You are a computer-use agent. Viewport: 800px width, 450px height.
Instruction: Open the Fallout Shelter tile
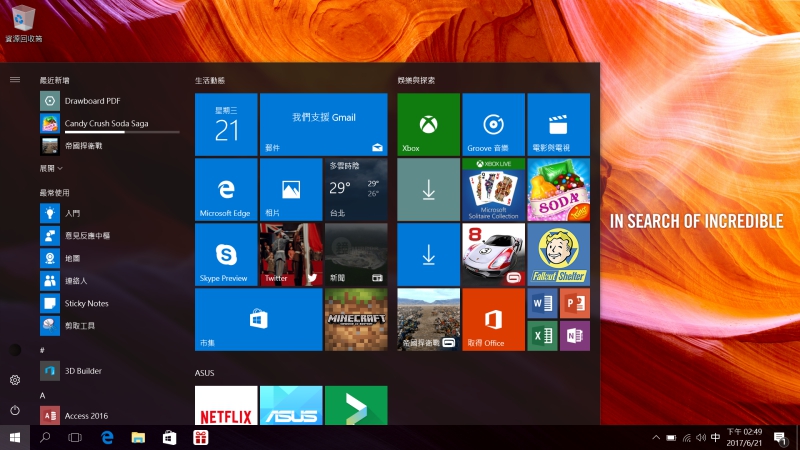pos(558,255)
